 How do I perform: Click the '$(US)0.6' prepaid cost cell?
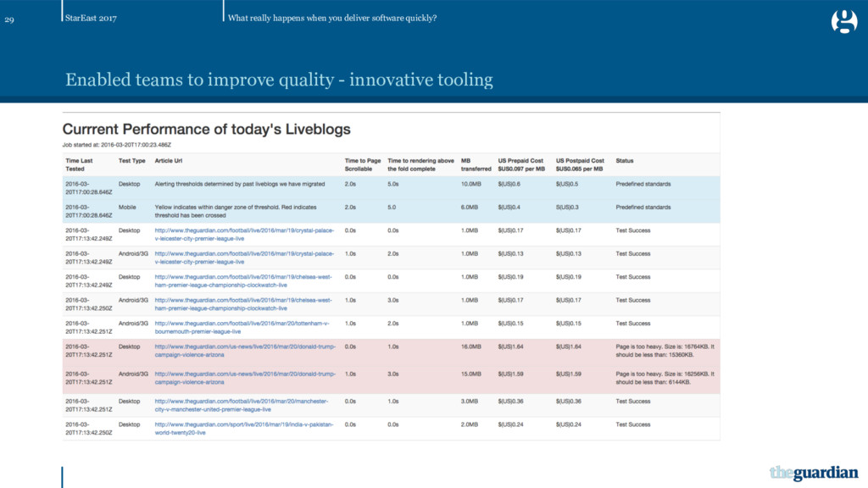tap(509, 184)
